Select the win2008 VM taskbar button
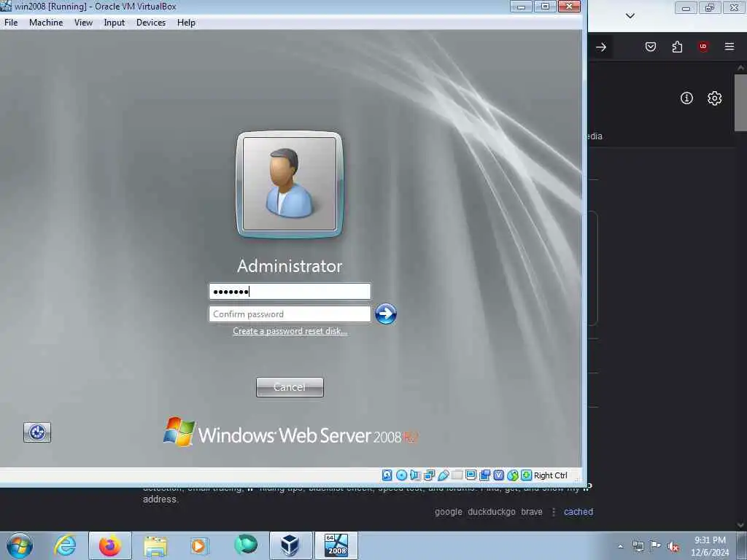 point(336,545)
